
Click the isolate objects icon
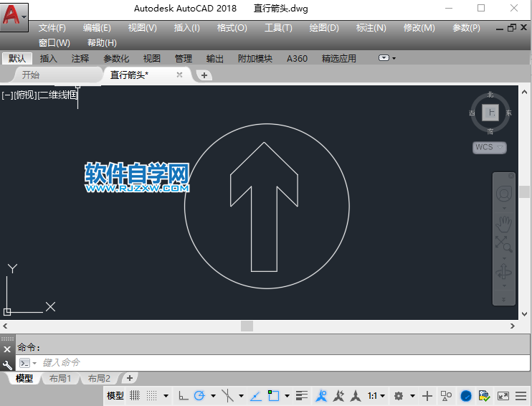446,396
